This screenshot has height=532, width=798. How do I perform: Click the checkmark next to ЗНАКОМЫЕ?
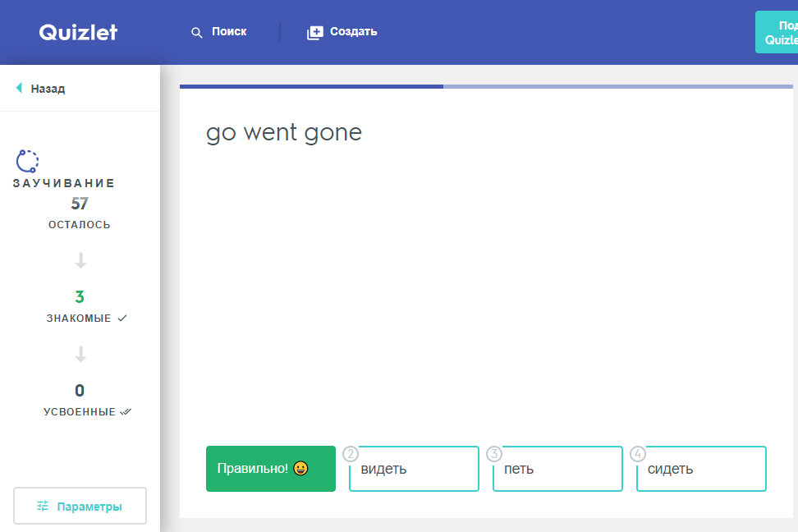coord(122,319)
